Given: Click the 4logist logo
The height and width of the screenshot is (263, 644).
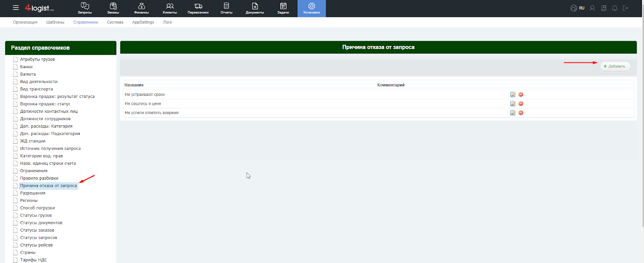Looking at the screenshot, I should click(39, 8).
